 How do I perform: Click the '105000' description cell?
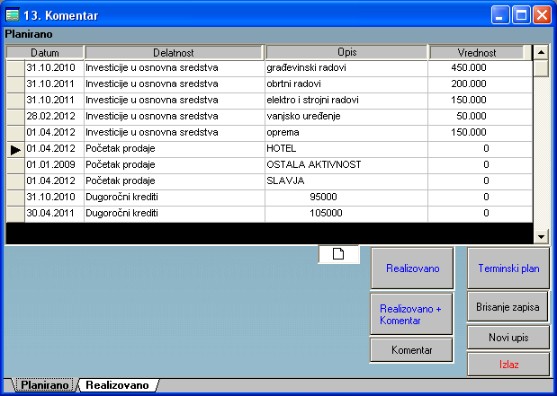click(x=346, y=213)
